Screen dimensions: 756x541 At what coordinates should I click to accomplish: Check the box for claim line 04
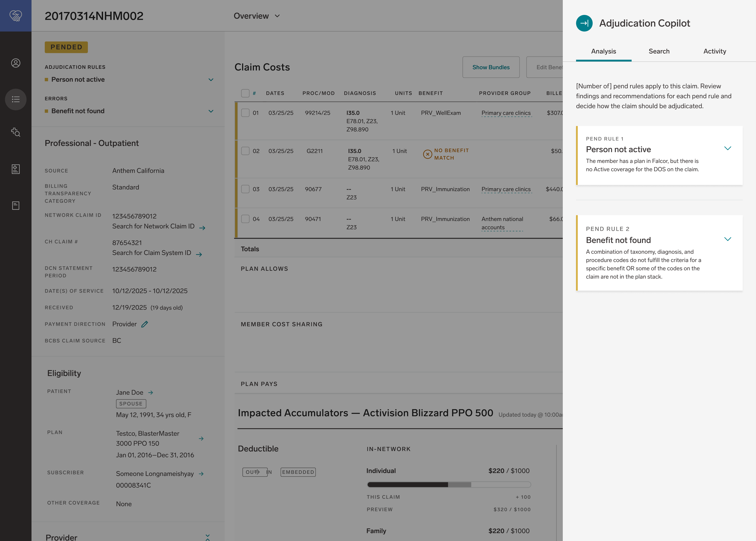tap(245, 219)
